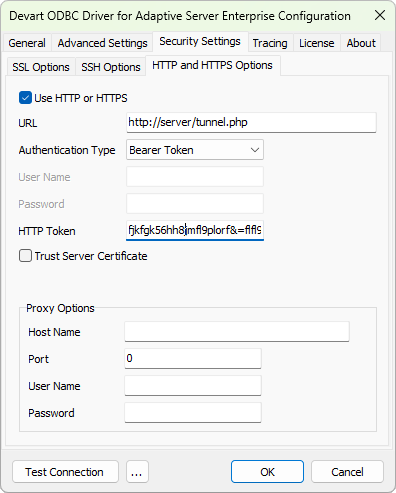
Task: Click the ellipsis button beside Test Connection
Action: point(137,472)
